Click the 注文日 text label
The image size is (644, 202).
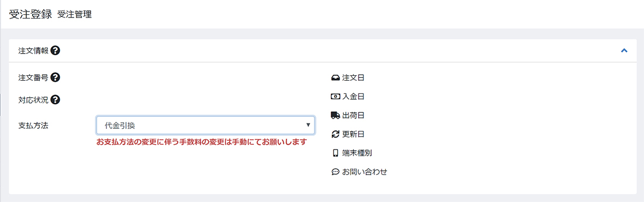pyautogui.click(x=353, y=78)
